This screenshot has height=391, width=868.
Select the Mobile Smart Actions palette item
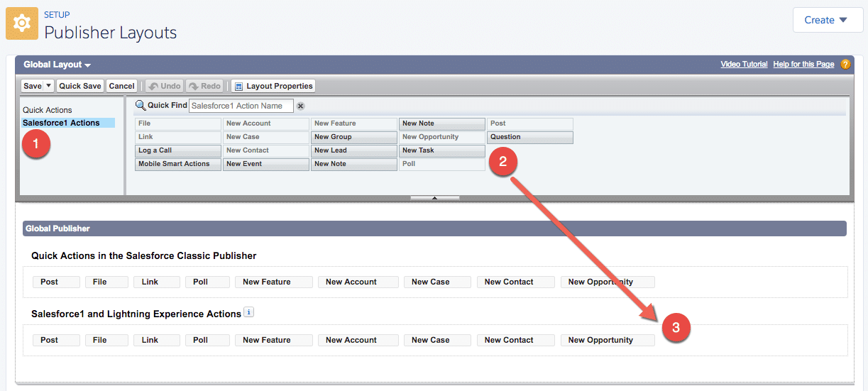point(178,164)
